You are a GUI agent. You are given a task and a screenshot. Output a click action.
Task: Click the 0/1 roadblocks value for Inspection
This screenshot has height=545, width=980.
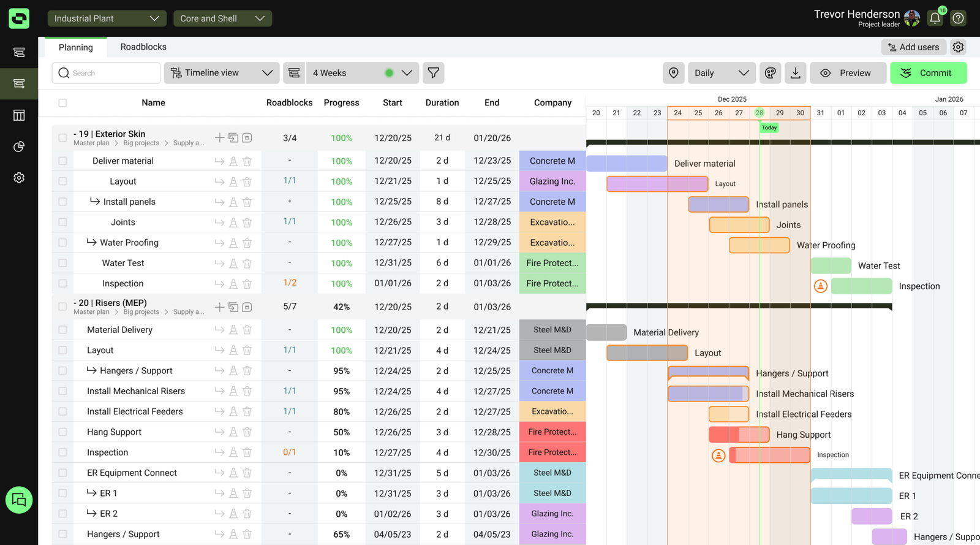(290, 452)
